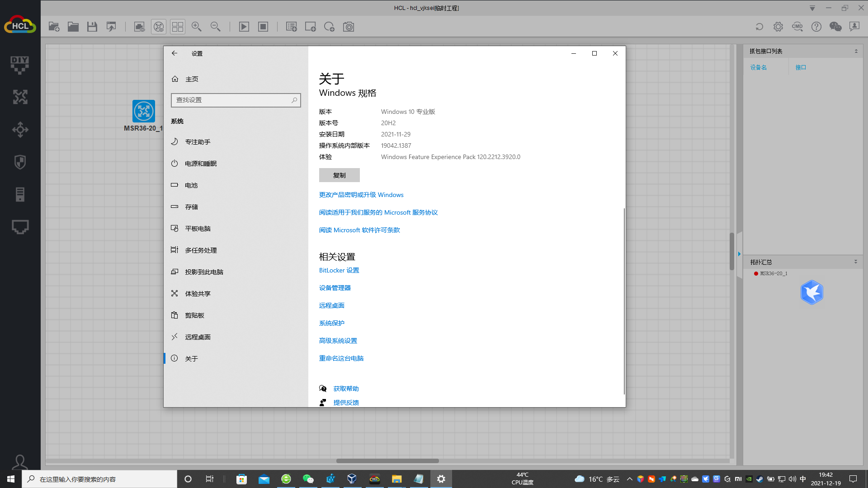Click the CMD command line icon
The width and height of the screenshot is (868, 488).
pos(797,27)
